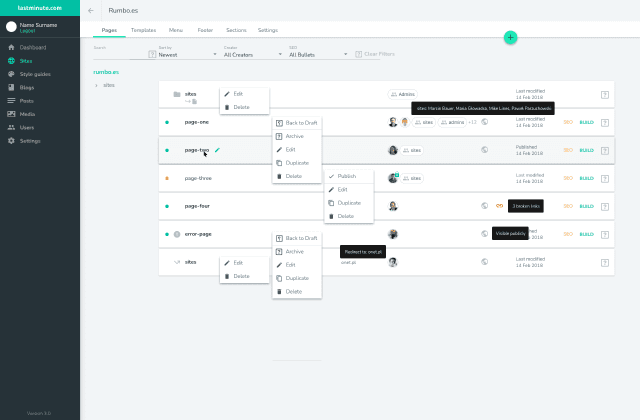Switch to Settings tab
The image size is (640, 420).
click(268, 30)
